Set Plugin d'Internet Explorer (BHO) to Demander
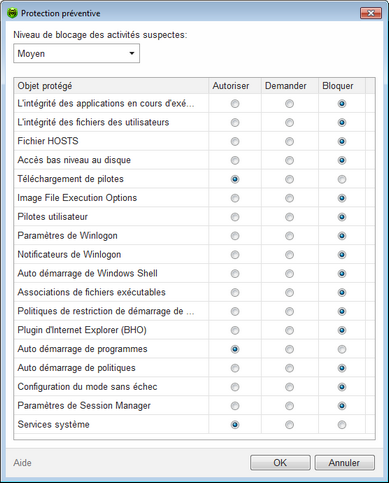The width and height of the screenshot is (389, 483). pyautogui.click(x=289, y=330)
